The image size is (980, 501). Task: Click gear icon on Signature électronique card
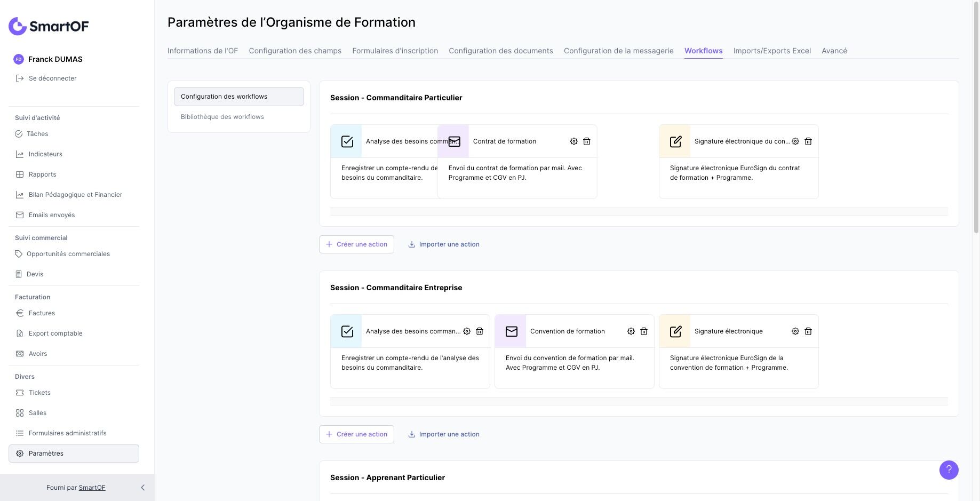click(x=795, y=331)
